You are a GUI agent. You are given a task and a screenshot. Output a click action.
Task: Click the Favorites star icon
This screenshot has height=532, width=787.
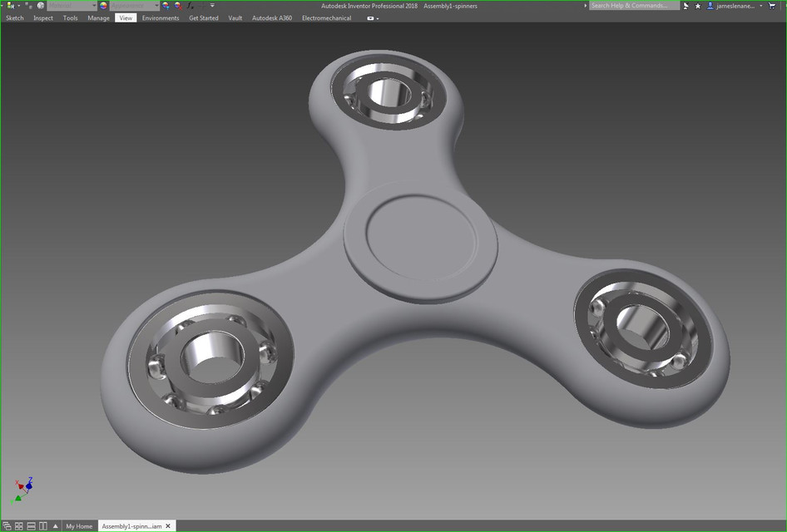[x=697, y=6]
